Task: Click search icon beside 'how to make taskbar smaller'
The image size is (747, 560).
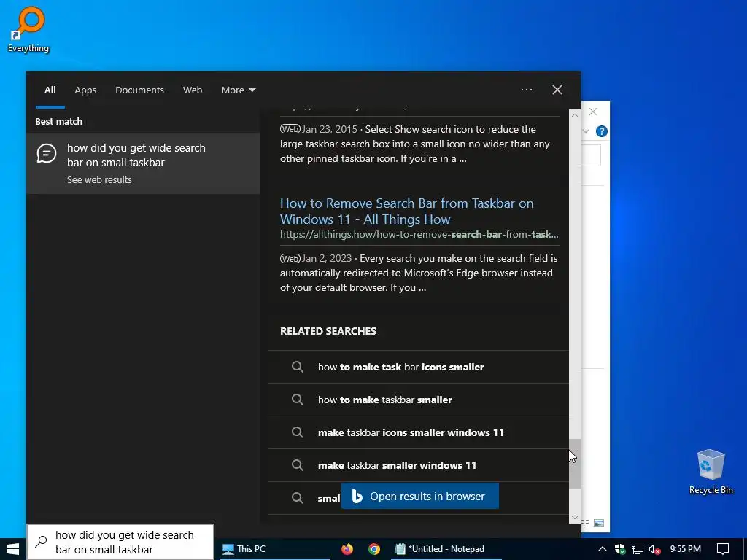Action: coord(298,400)
